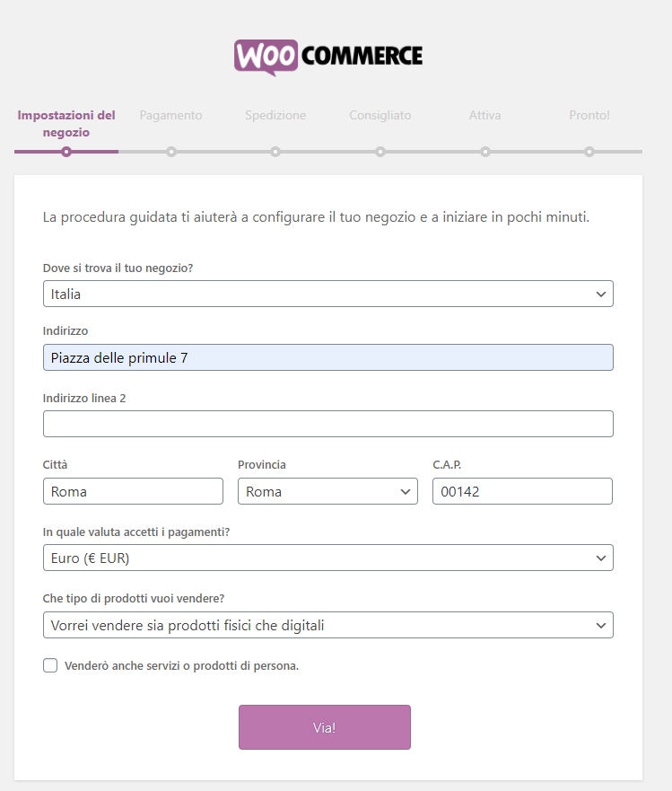
Task: Click the WooCommerce logo at the top
Action: (x=327, y=57)
